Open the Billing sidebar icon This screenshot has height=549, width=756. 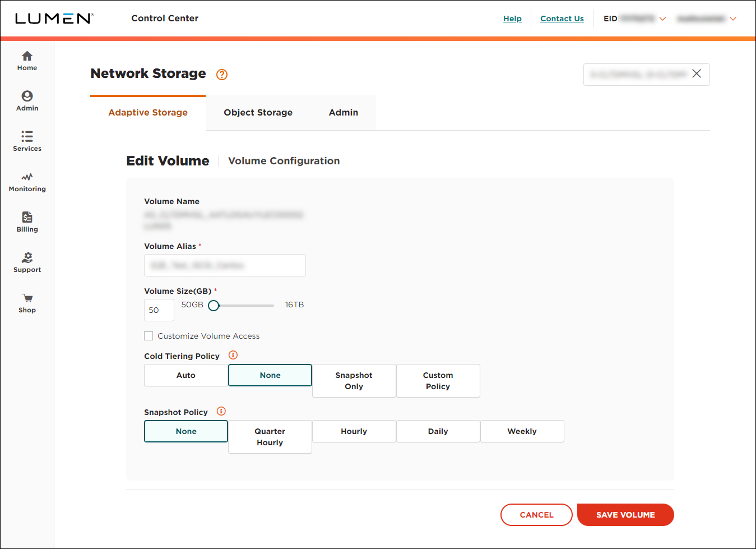pyautogui.click(x=27, y=217)
